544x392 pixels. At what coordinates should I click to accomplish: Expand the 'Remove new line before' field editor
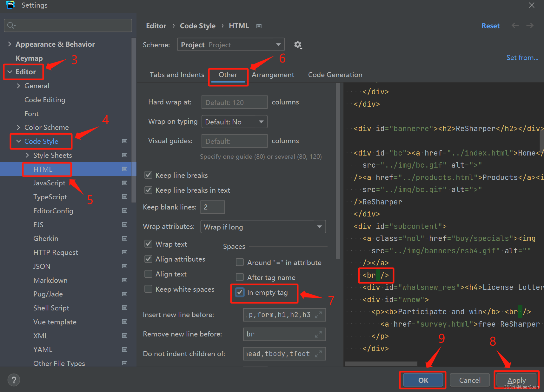pos(318,334)
